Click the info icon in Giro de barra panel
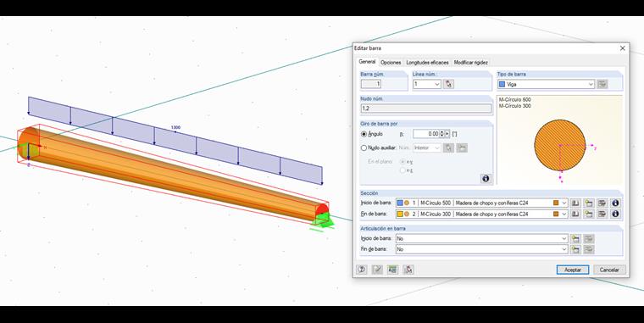Viewport: 644px width, 323px height. [x=486, y=179]
